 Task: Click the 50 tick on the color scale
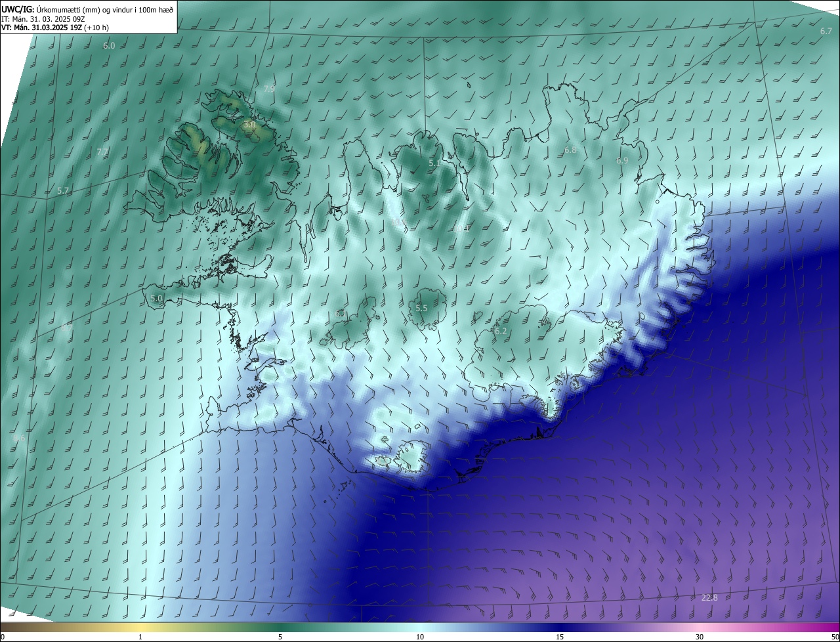(835, 637)
